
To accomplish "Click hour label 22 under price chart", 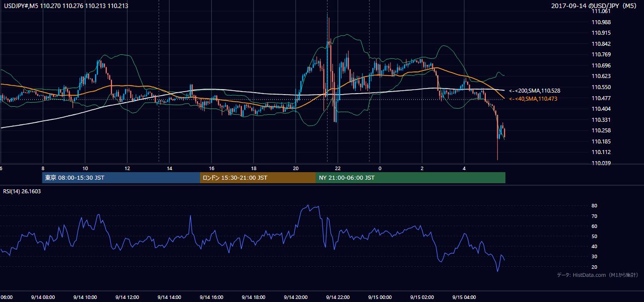I will pos(338,169).
